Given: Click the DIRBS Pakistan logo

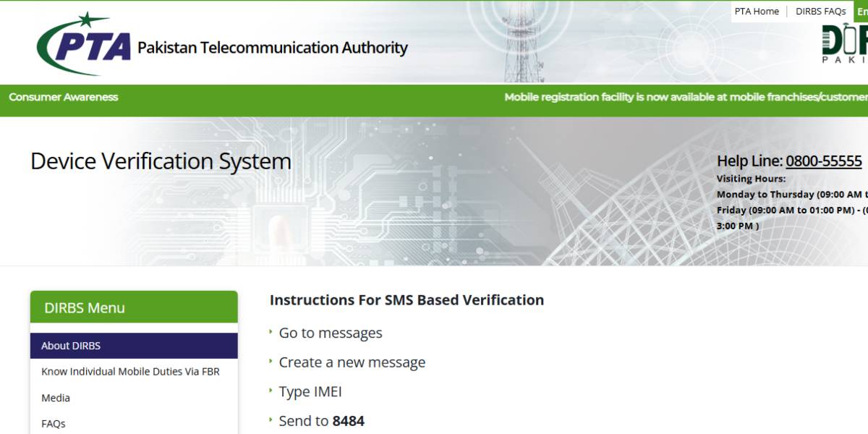Looking at the screenshot, I should 844,43.
